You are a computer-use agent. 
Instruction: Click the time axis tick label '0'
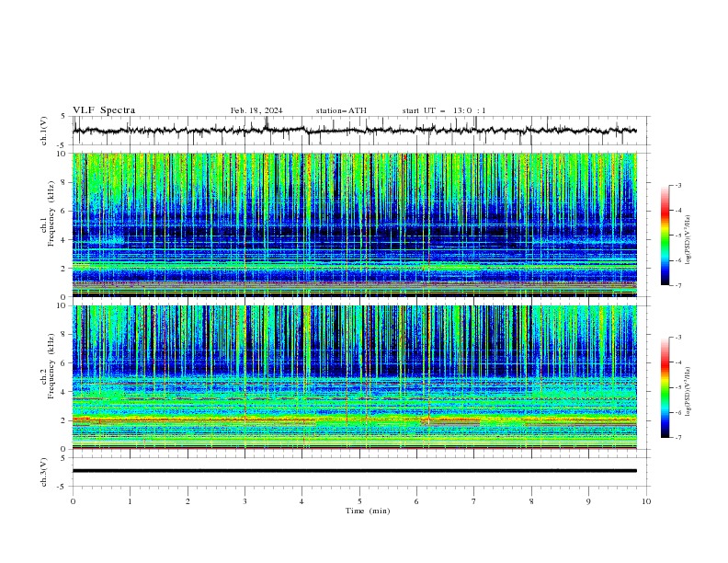point(73,501)
